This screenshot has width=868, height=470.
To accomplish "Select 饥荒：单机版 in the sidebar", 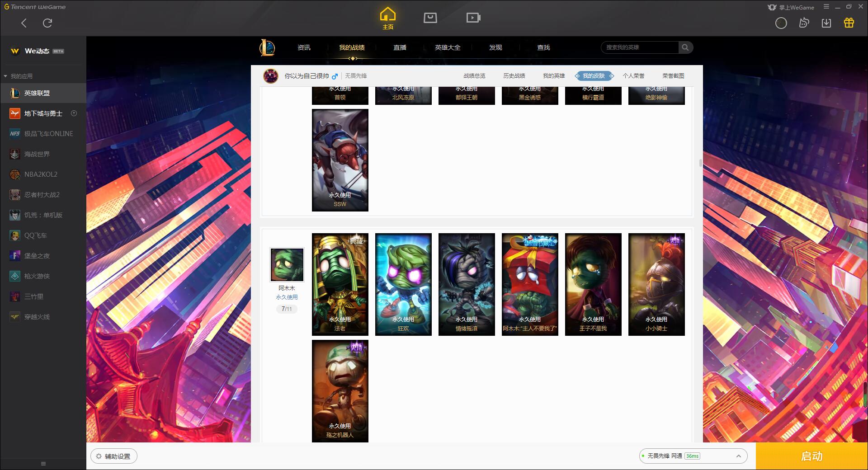I will click(43, 215).
